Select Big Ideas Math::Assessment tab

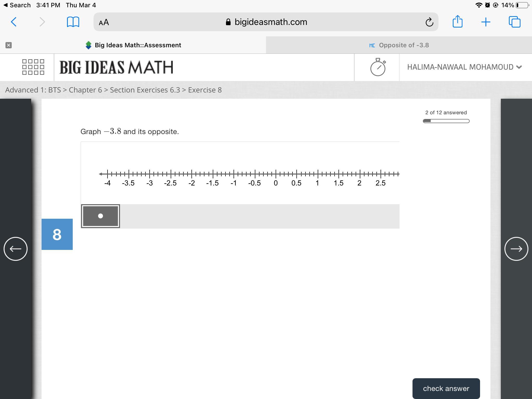(138, 45)
